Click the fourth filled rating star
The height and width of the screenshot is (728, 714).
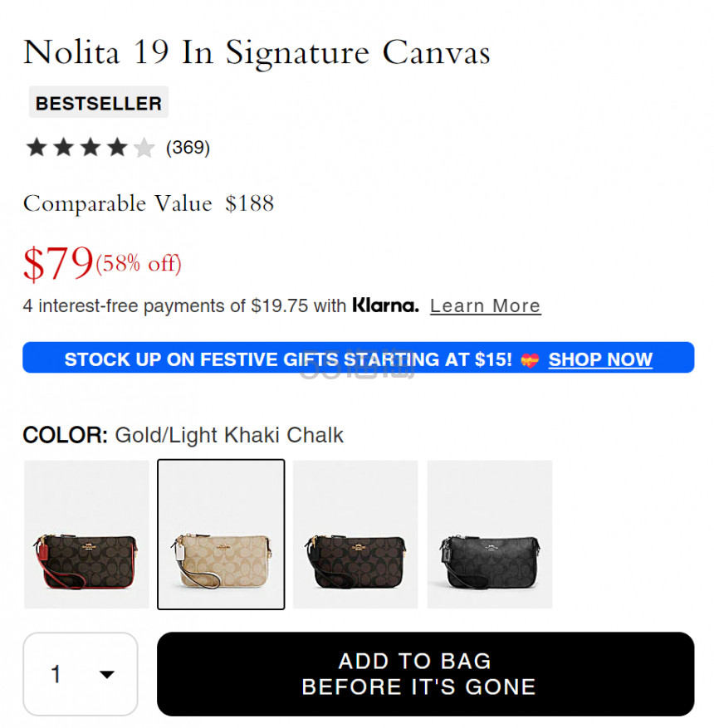[117, 148]
